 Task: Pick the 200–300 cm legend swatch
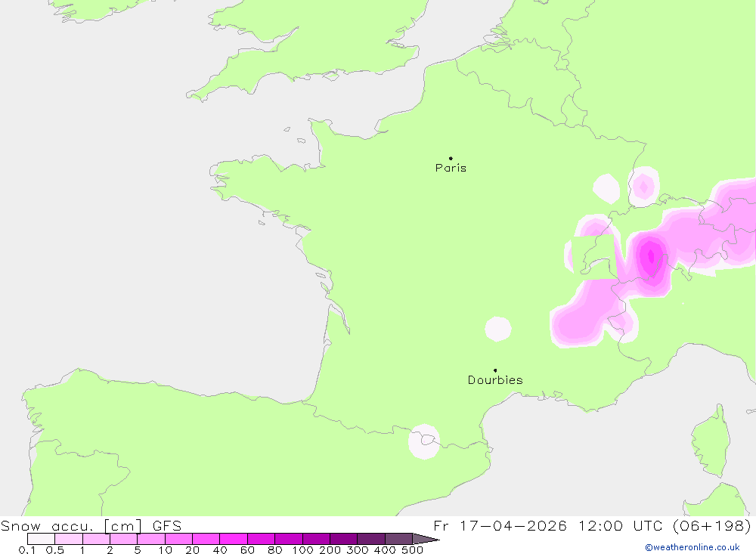point(344,539)
